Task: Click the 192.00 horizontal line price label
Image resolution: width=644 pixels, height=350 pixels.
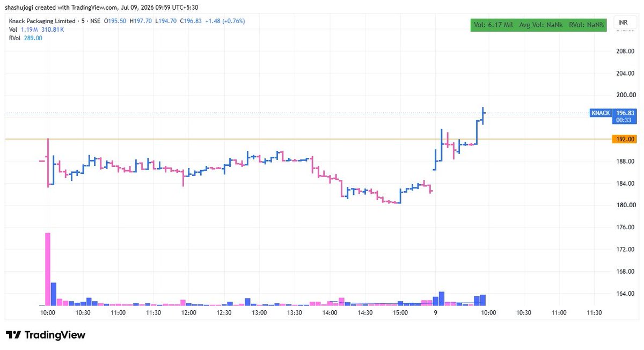Action: pyautogui.click(x=624, y=139)
